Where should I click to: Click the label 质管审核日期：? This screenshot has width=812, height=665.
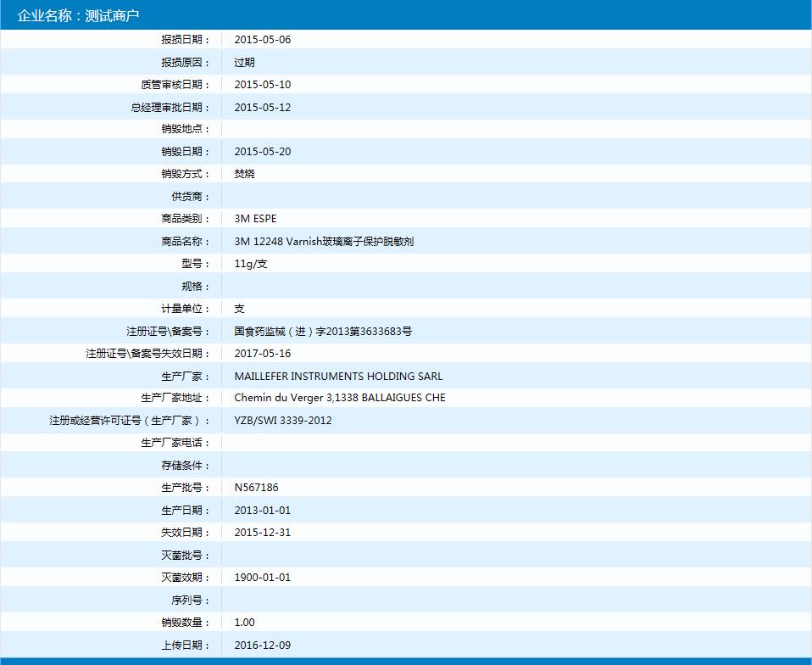pos(175,85)
